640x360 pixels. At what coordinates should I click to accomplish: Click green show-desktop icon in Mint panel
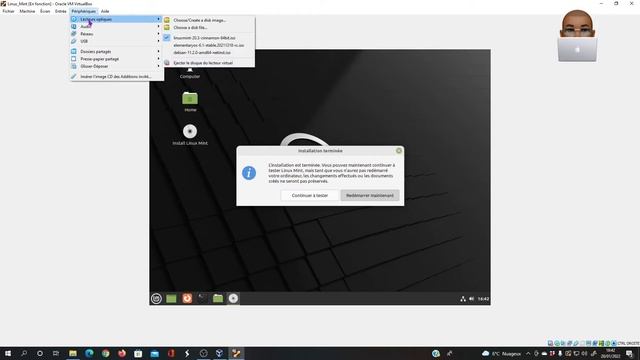[x=171, y=299]
